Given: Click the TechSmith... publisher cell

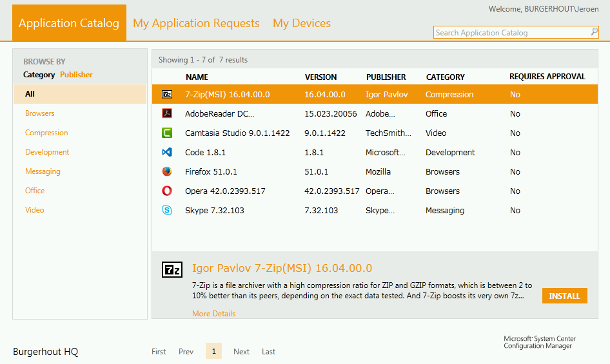Looking at the screenshot, I should 388,133.
